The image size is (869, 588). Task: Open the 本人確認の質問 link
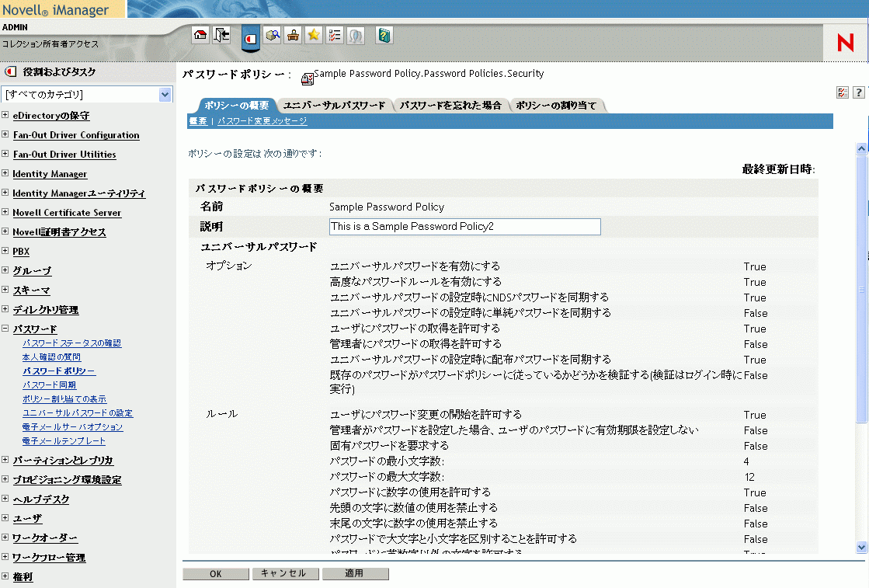[x=51, y=357]
